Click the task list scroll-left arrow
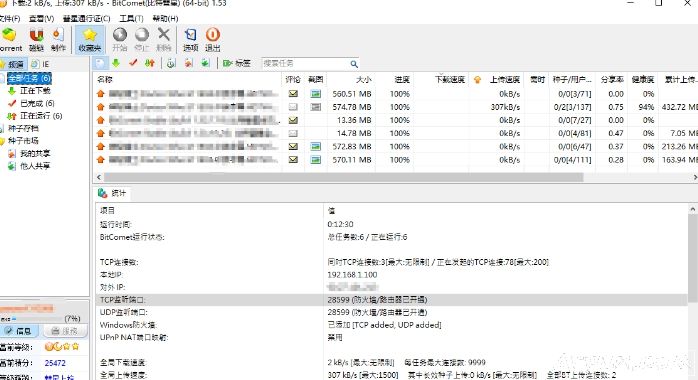The height and width of the screenshot is (380, 698). pos(99,177)
